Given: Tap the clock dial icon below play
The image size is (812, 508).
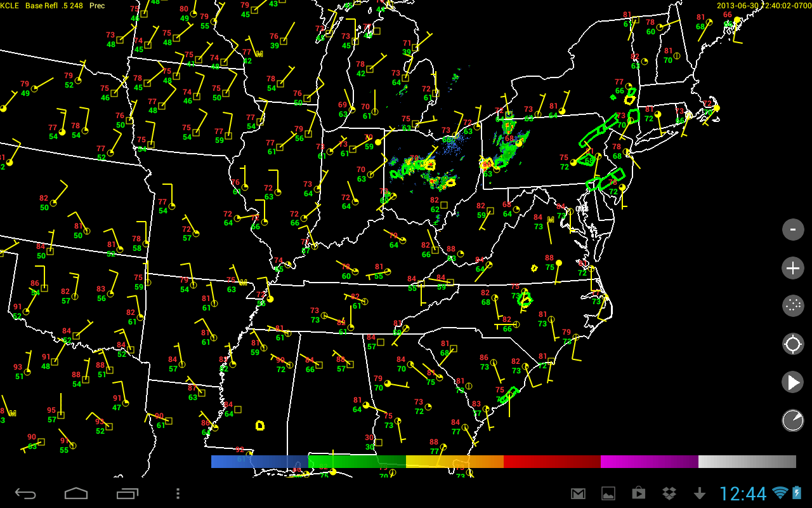Looking at the screenshot, I should [x=793, y=420].
